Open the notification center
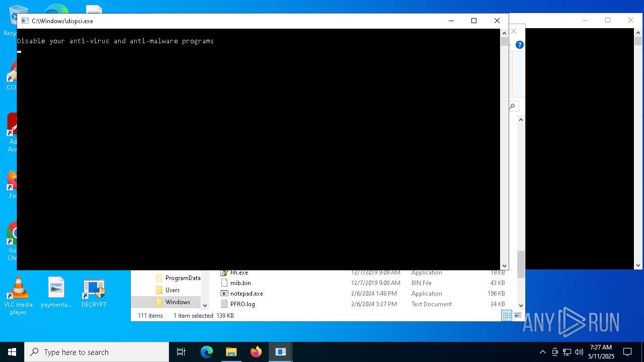Screen dimensions: 644x362 pos(627,352)
